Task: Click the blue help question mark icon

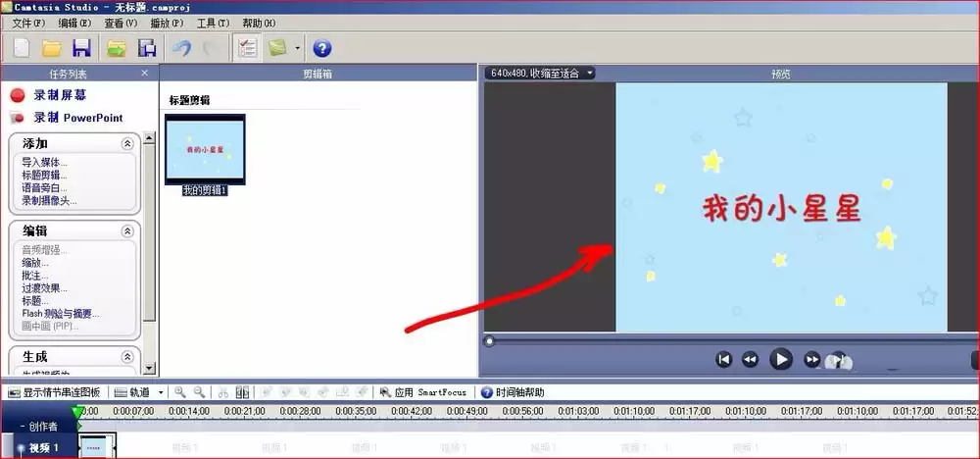Action: pos(321,48)
